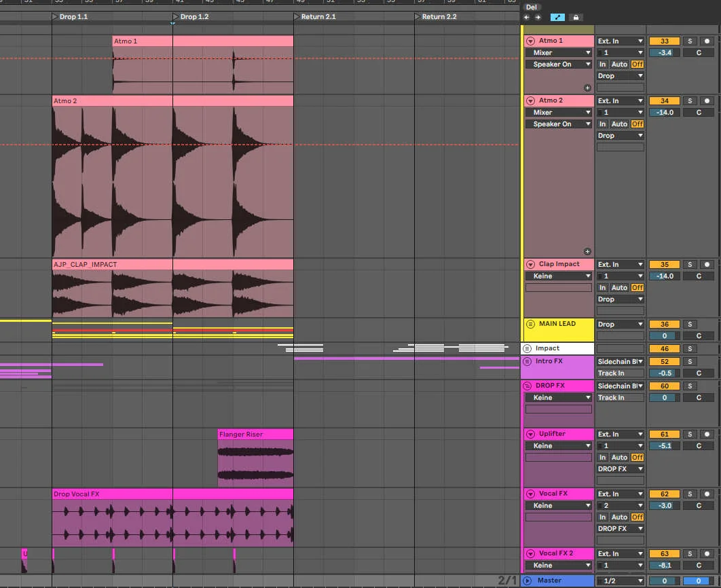Arm the Atmo 2 track for recording

pos(707,100)
